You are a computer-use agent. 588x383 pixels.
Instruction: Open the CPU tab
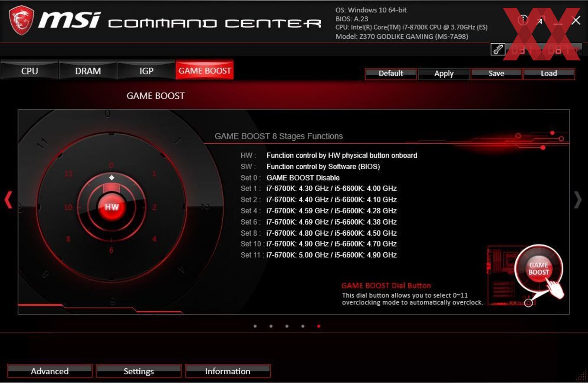pyautogui.click(x=29, y=71)
